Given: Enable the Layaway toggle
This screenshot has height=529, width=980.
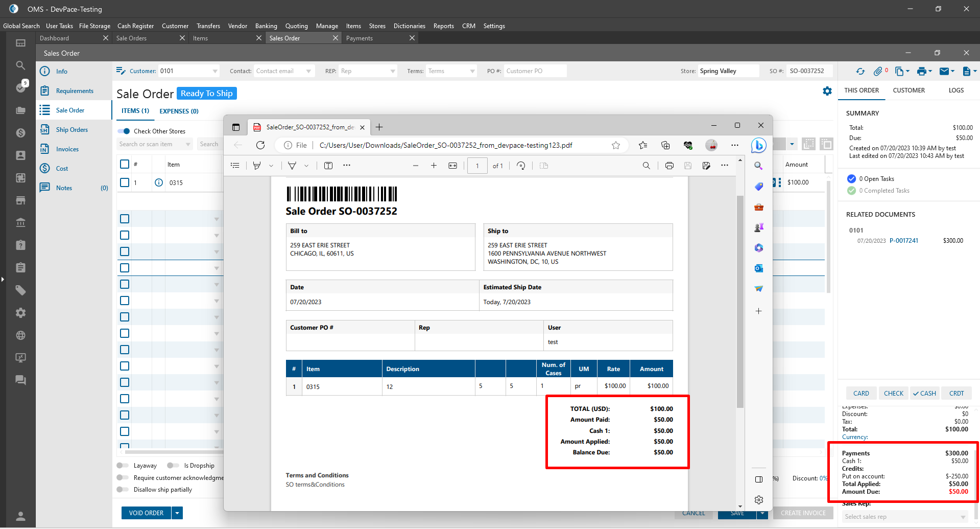Looking at the screenshot, I should point(123,466).
